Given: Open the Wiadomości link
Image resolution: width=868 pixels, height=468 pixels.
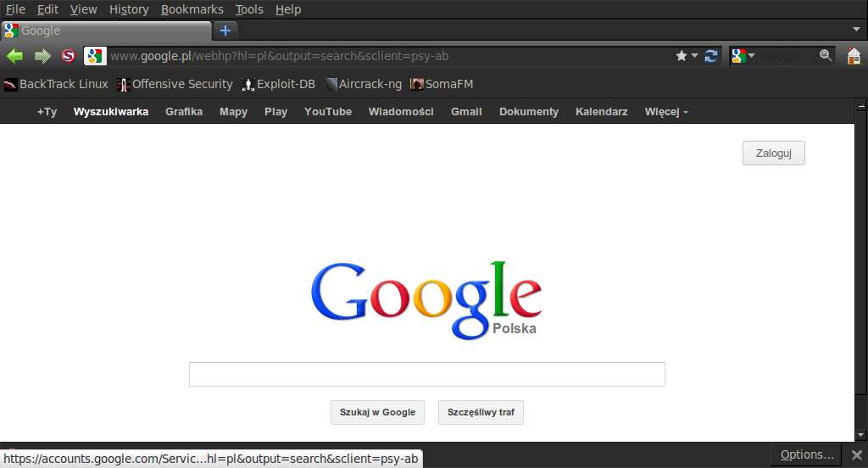Looking at the screenshot, I should pyautogui.click(x=401, y=112).
